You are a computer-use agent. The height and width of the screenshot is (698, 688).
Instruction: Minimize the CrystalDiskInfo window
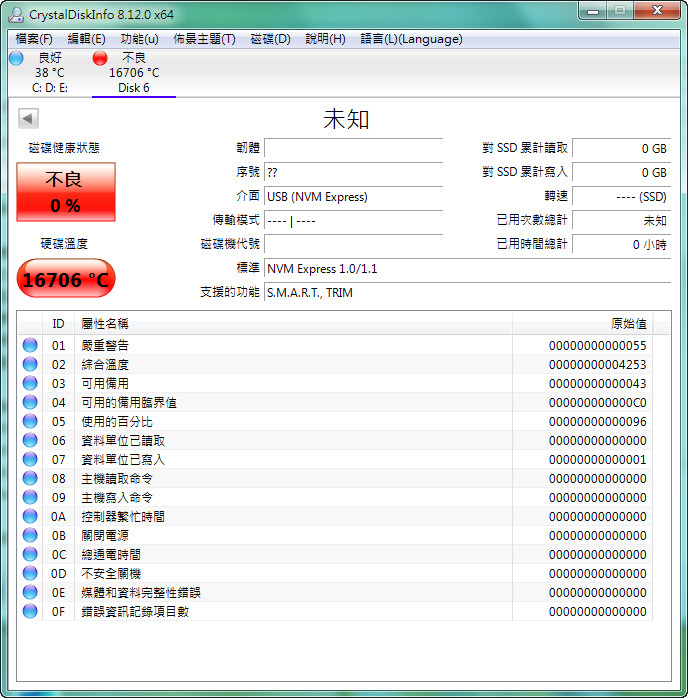pyautogui.click(x=593, y=11)
